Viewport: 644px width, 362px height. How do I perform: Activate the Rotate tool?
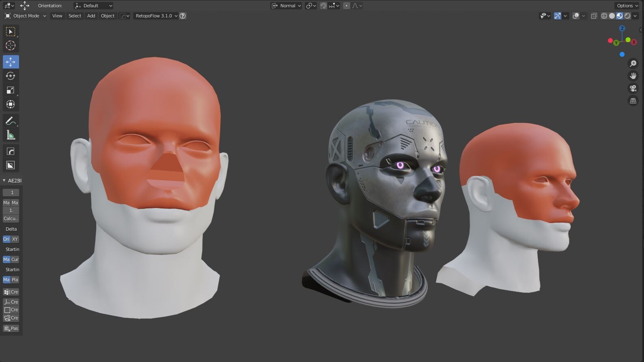pyautogui.click(x=11, y=76)
